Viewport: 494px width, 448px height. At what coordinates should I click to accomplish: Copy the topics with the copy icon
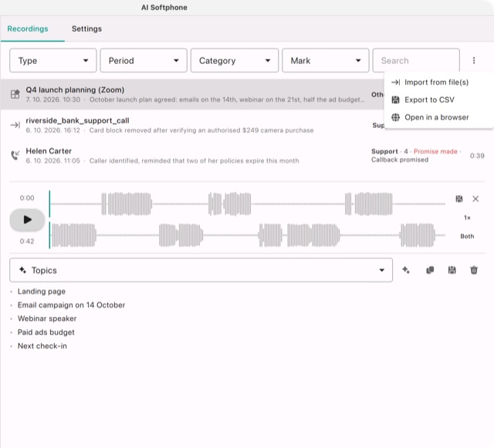point(430,270)
